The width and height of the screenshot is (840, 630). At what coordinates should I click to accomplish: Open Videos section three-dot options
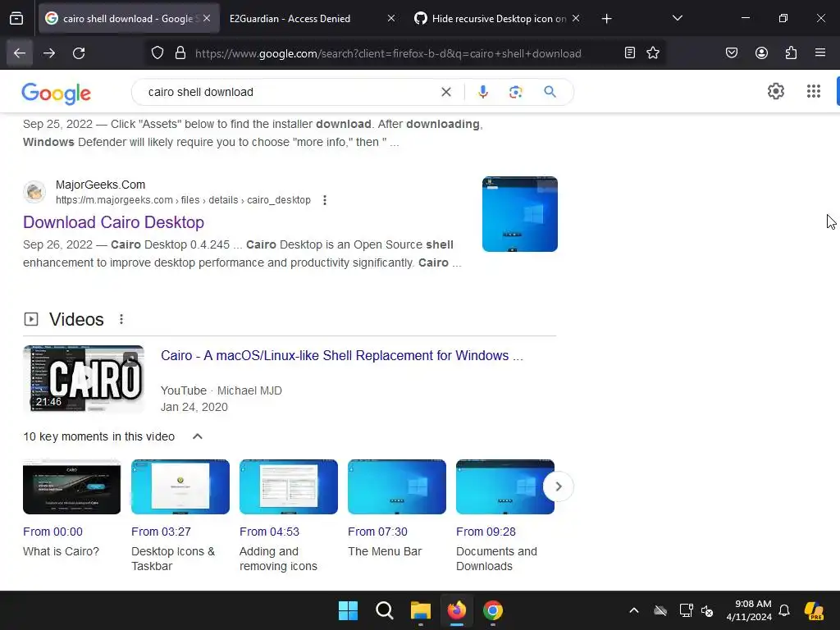coord(121,319)
